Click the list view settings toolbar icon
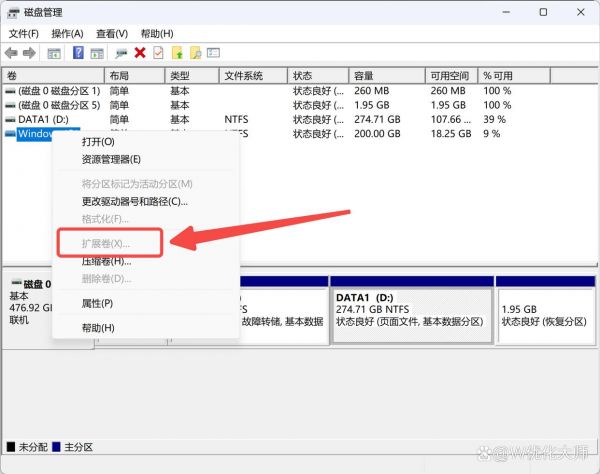 214,52
